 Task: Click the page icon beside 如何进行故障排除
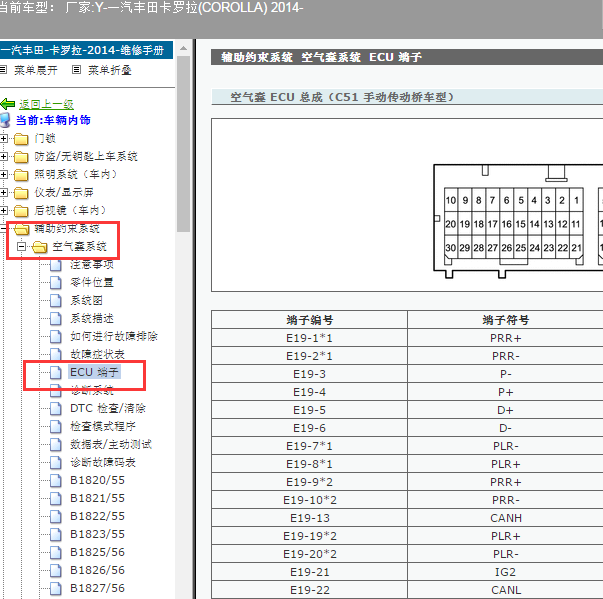point(56,336)
